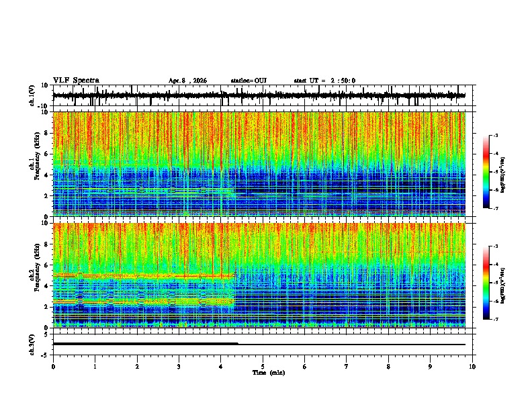Click the "8" kHz tick on ch.1 frequency axis
532x411 pixels.
point(47,133)
